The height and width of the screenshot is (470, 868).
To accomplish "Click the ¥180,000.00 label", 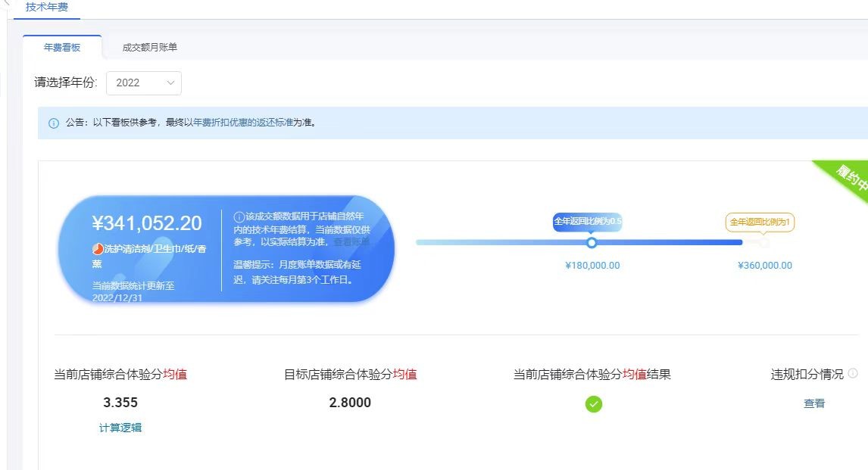I will (592, 266).
